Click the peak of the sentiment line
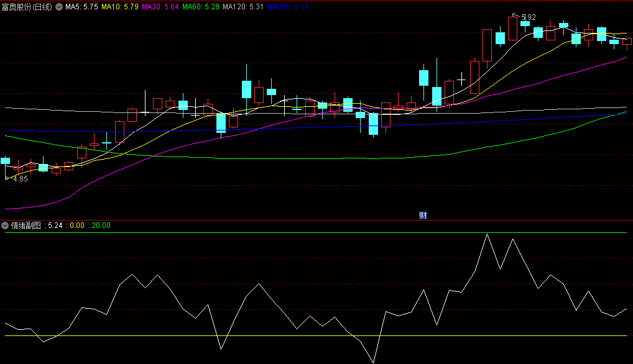Screen dimensions: 633x364 pos(487,234)
